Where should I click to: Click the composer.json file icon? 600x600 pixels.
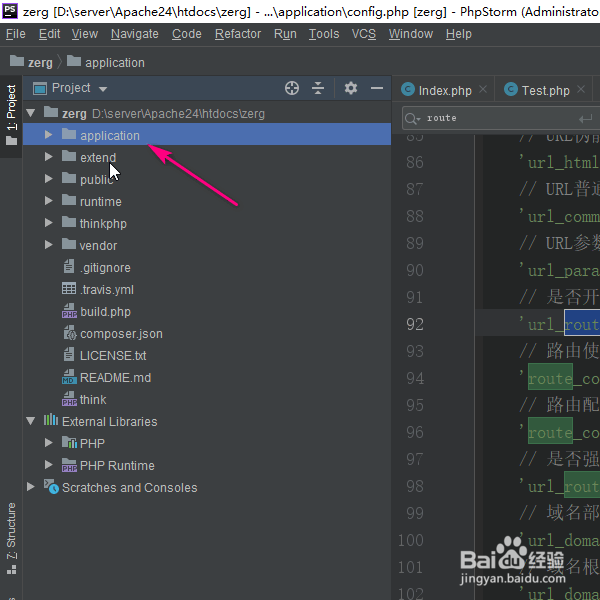click(70, 333)
